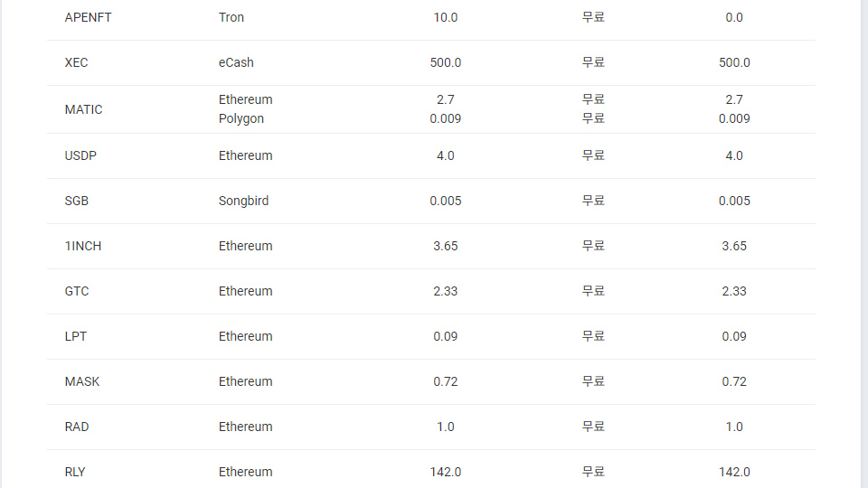868x488 pixels.
Task: Select the Polygon network entry
Action: point(241,118)
